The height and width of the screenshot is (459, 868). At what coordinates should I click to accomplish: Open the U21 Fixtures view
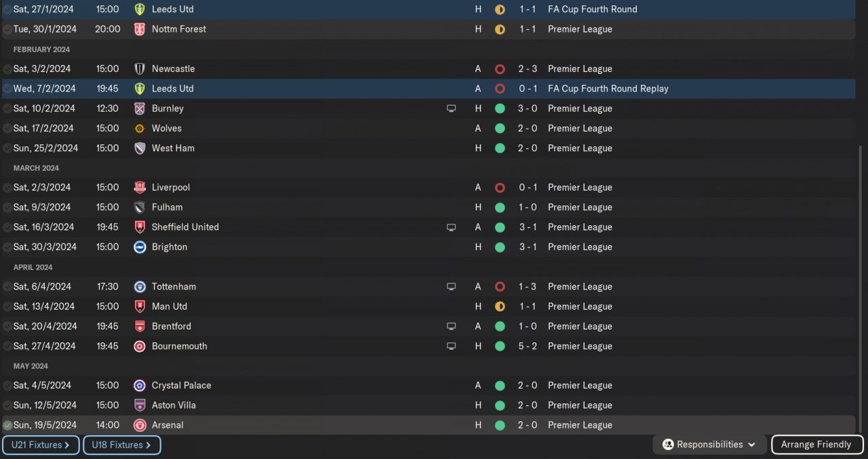pyautogui.click(x=40, y=445)
